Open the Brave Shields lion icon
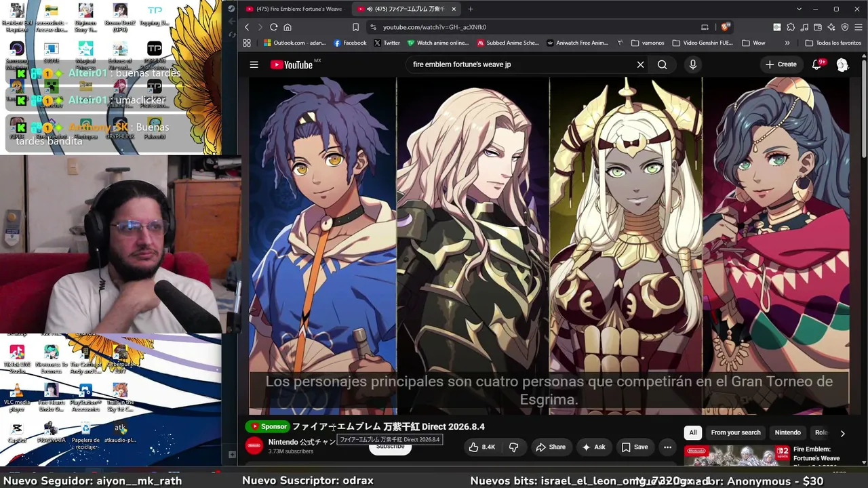The height and width of the screenshot is (488, 868). (x=725, y=27)
